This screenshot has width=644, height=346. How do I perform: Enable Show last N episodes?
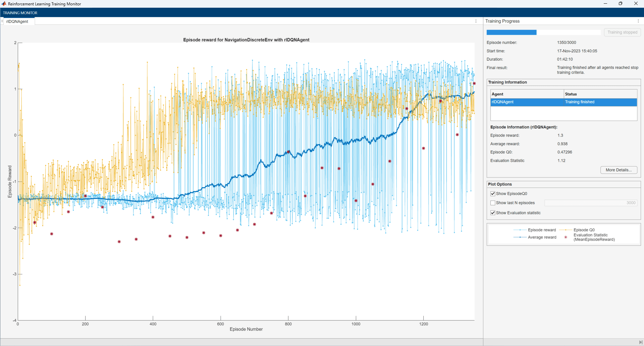[x=493, y=203]
